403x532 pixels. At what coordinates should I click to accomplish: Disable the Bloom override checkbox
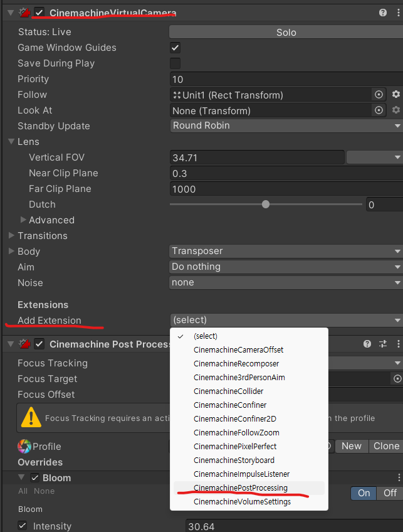[x=35, y=478]
